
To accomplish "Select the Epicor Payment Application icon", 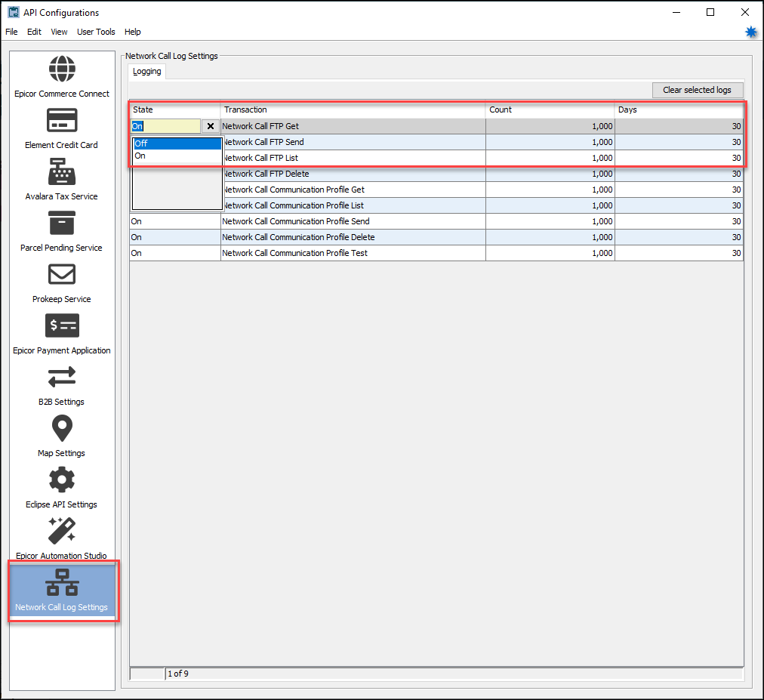I will click(x=62, y=325).
